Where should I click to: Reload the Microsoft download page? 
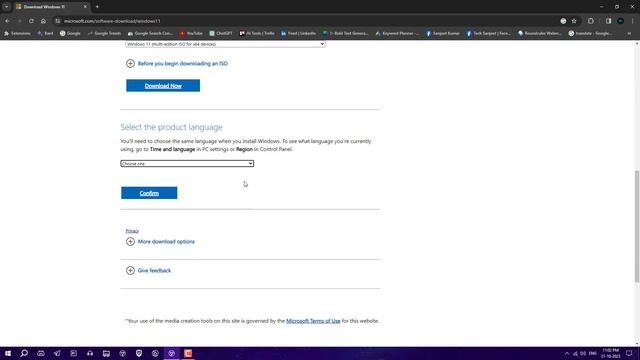coord(31,21)
